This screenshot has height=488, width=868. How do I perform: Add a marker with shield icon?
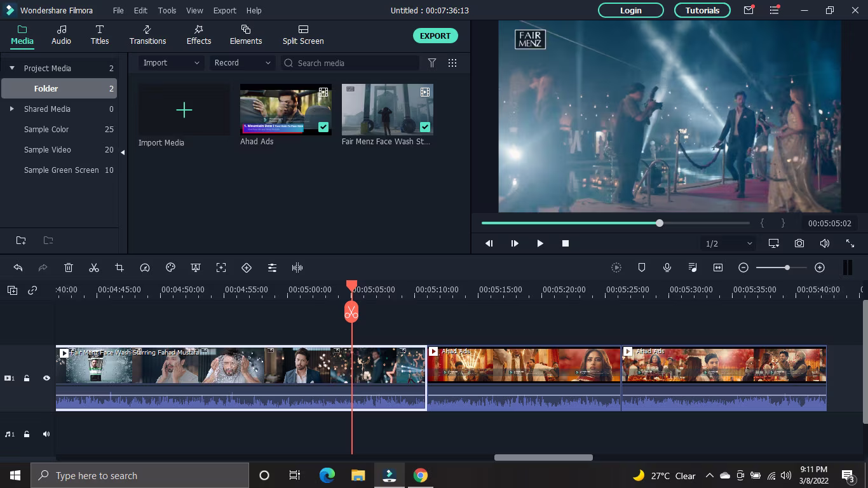[x=642, y=268]
